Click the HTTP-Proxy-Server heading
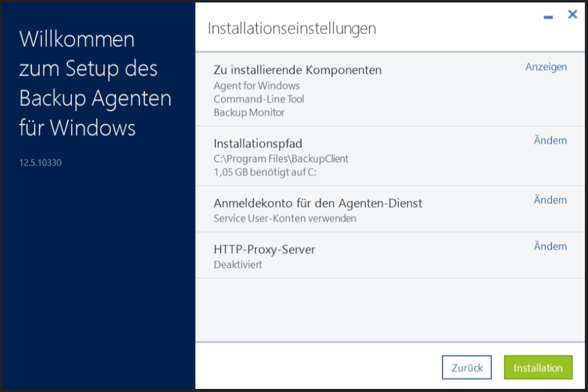 point(264,250)
